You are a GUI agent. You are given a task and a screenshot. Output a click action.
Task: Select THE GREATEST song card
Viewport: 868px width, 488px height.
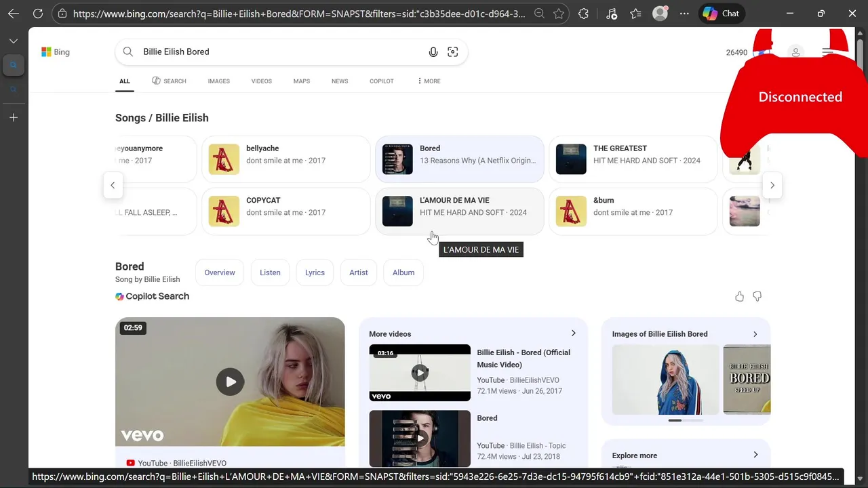click(633, 159)
